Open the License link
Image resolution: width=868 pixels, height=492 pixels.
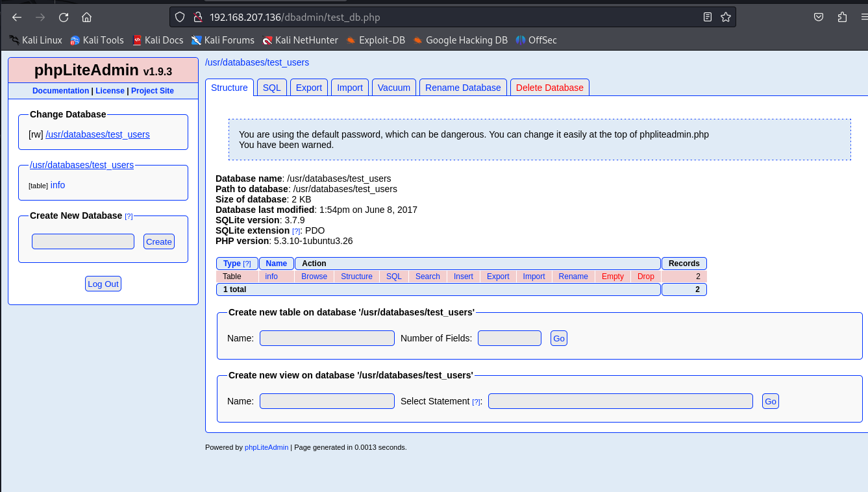[x=110, y=91]
